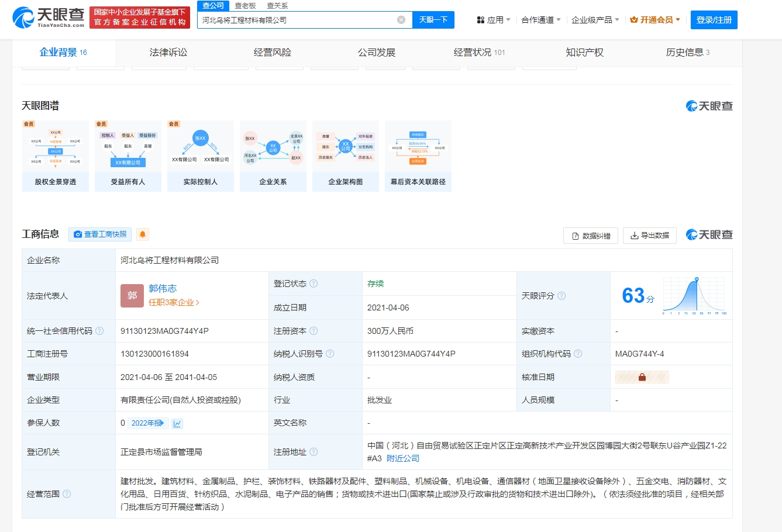Click the 批发业 industry value
Screen dimensions: 782x532
[x=380, y=400]
